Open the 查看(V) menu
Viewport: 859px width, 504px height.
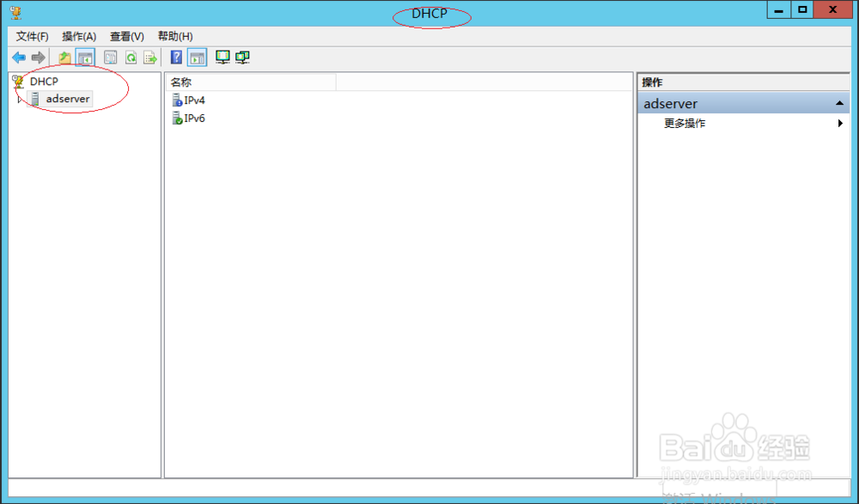click(x=125, y=36)
